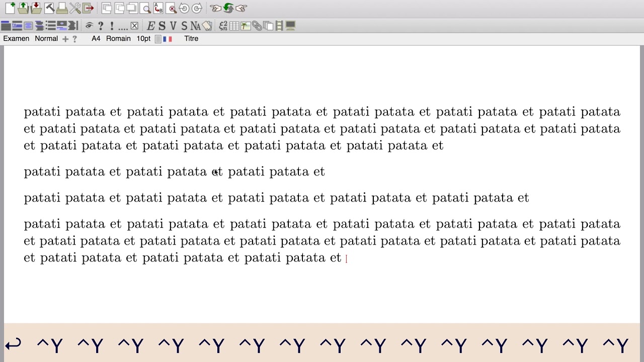
Task: Click the grey question mark beside the plus
Action: (x=75, y=39)
